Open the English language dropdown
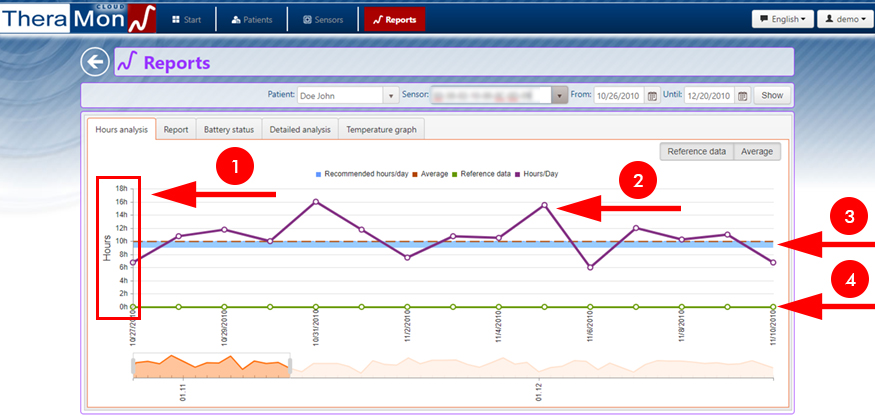Viewport: 875px width, 418px height. pyautogui.click(x=781, y=19)
